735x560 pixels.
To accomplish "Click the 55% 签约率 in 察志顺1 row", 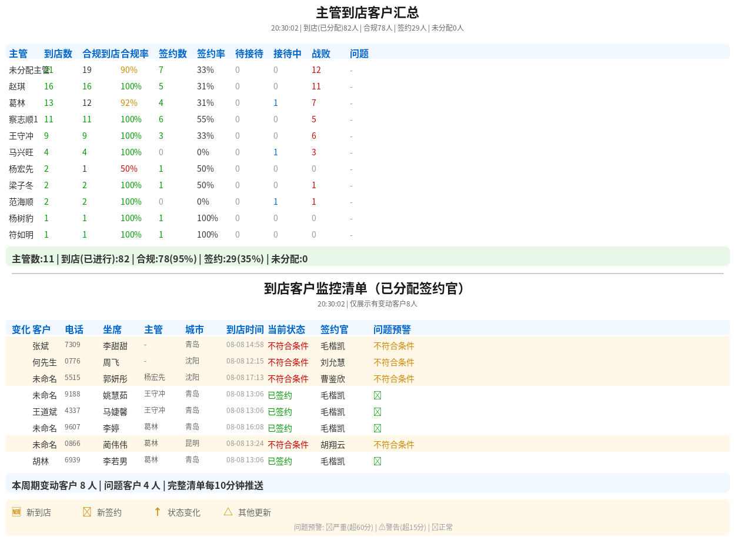I will point(205,119).
